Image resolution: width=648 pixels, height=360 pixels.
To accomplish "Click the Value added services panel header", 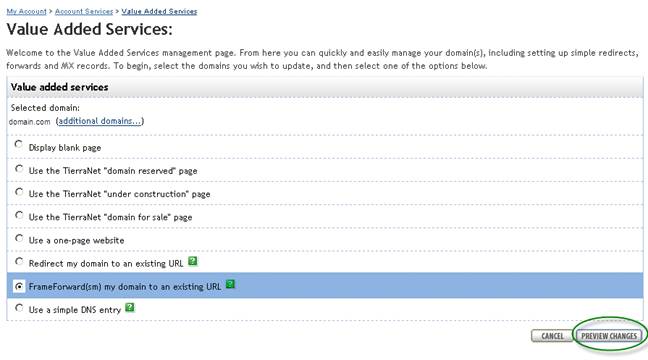I will coord(325,87).
